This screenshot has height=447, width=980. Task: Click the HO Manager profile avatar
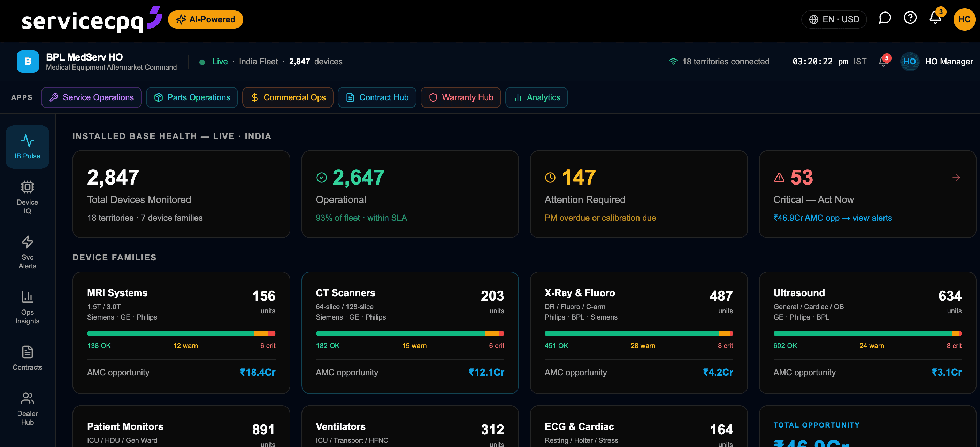[x=909, y=62]
